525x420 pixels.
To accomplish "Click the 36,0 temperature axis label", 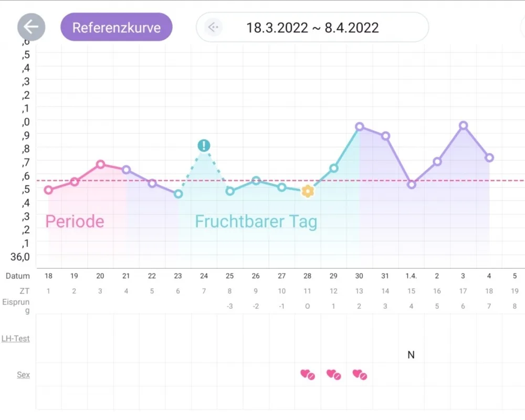I will coord(20,257).
